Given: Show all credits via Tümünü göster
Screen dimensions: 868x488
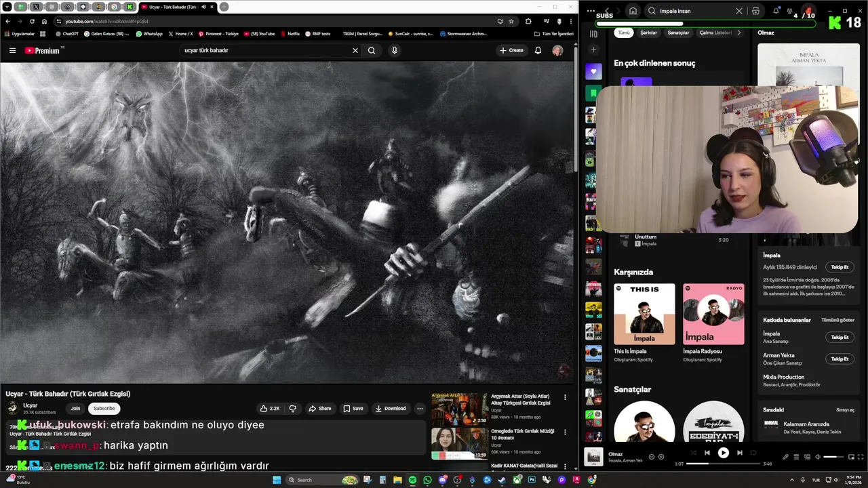Looking at the screenshot, I should point(837,320).
